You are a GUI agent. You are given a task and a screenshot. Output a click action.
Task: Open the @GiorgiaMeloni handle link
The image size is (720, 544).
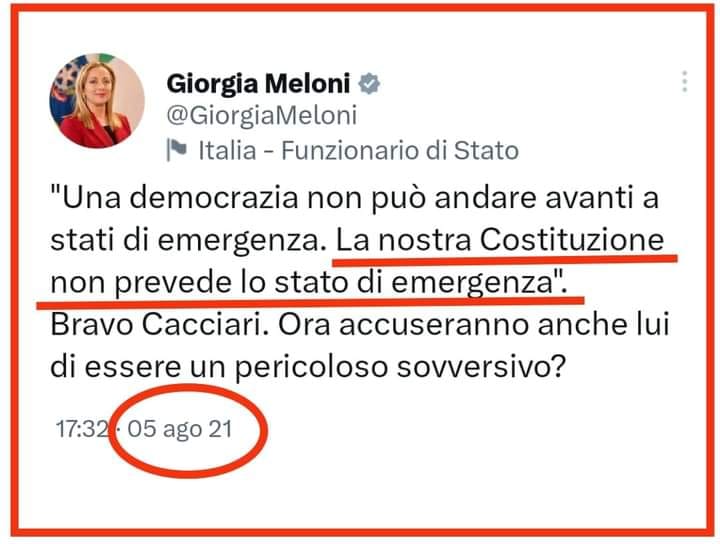(x=261, y=115)
